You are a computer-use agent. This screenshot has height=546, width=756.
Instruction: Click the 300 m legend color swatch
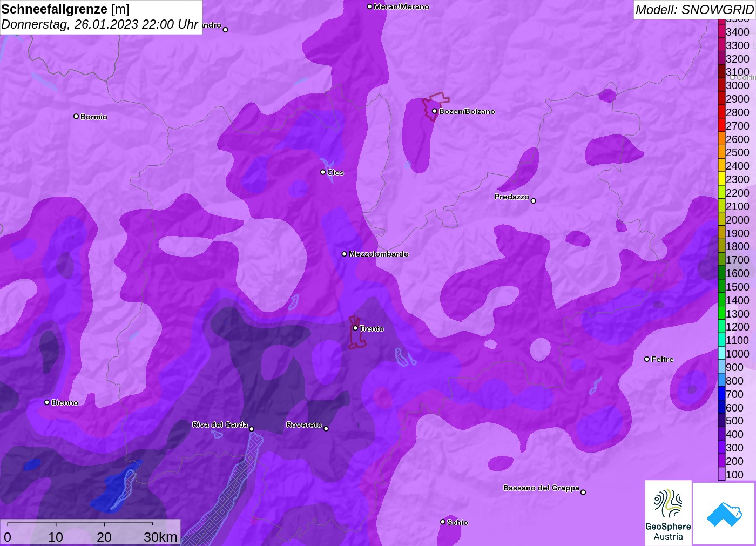721,447
